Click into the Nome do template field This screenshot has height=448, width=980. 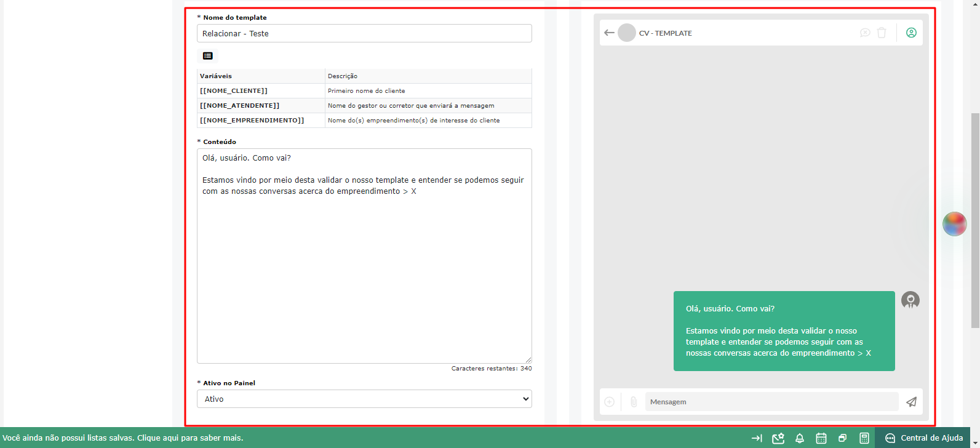364,33
